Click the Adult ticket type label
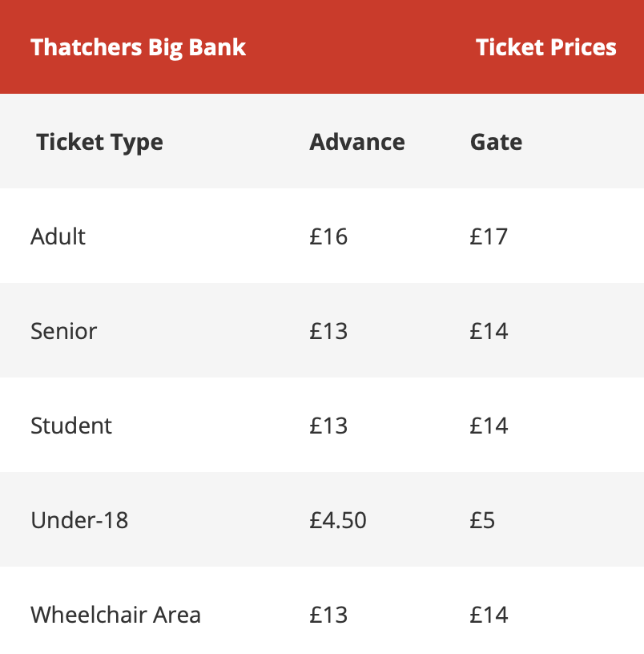Viewport: 644px width, 654px height. click(58, 236)
